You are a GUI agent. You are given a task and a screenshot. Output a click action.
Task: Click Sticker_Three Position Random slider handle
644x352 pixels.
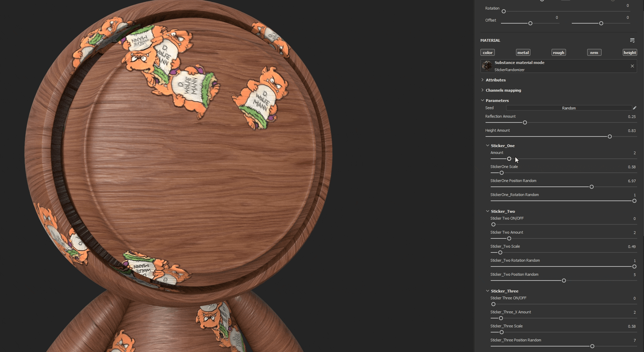coord(592,346)
